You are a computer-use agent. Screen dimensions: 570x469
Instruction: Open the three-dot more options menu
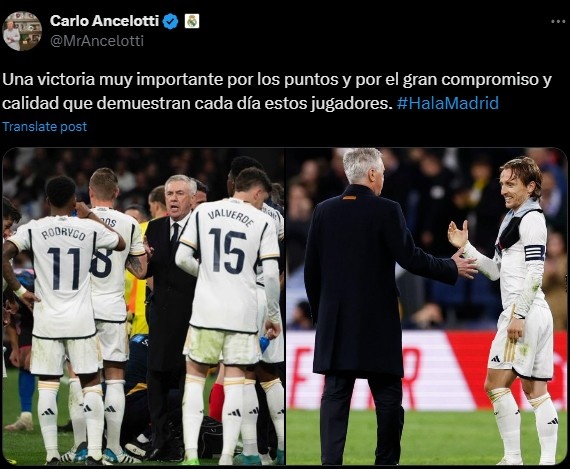click(x=558, y=21)
